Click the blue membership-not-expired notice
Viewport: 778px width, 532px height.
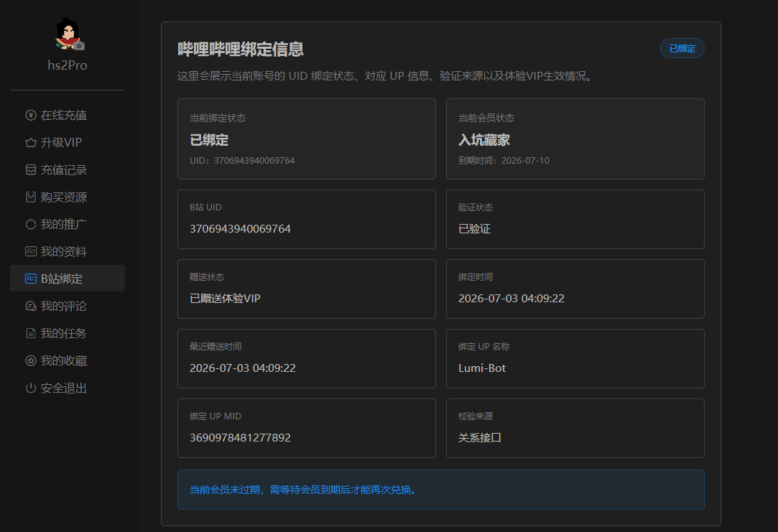pyautogui.click(x=440, y=490)
